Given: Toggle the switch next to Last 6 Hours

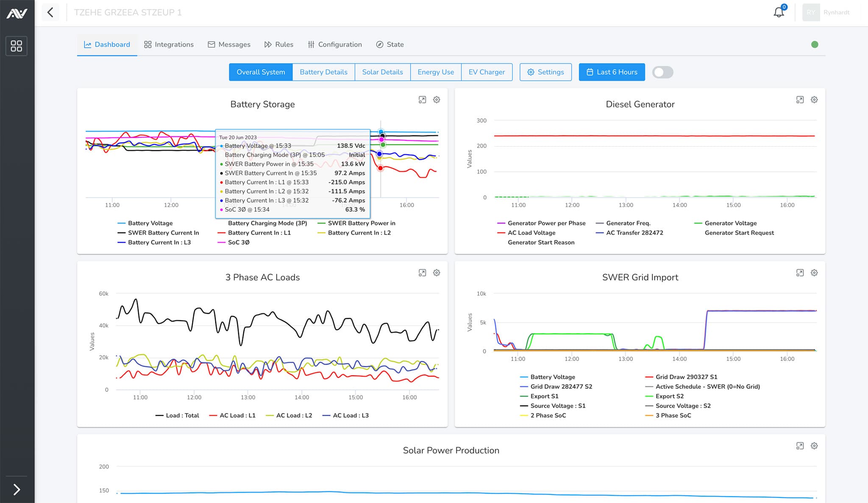Looking at the screenshot, I should coord(662,72).
